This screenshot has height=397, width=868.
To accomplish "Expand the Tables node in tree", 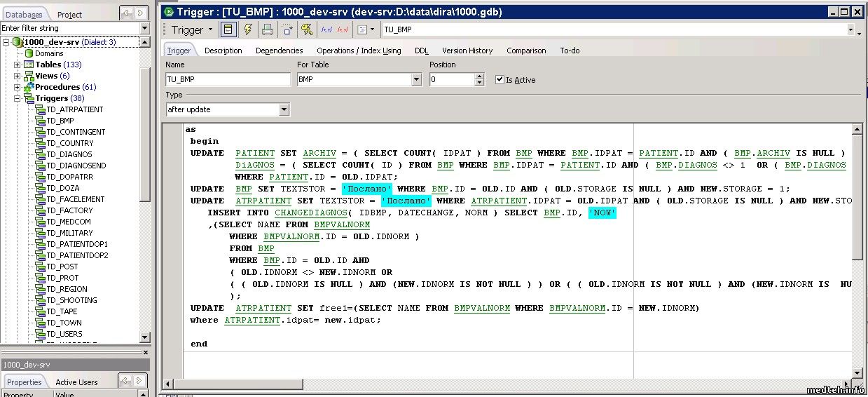I will 18,65.
